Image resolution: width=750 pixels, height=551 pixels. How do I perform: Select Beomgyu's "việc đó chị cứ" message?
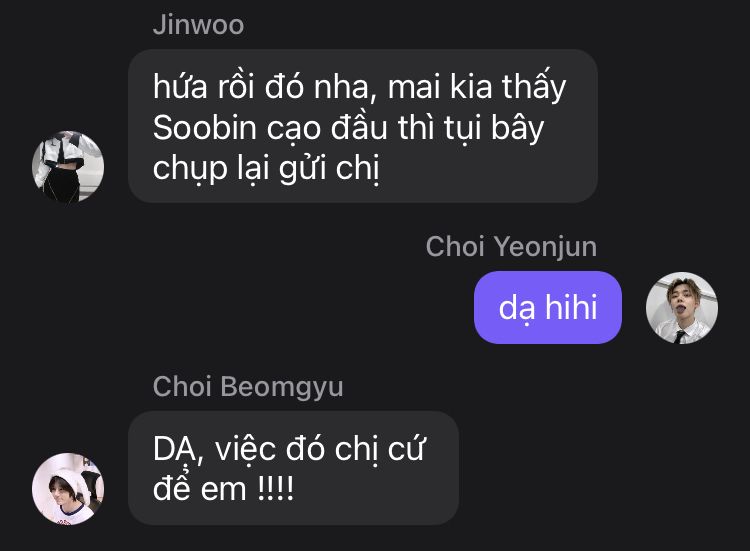pyautogui.click(x=293, y=468)
